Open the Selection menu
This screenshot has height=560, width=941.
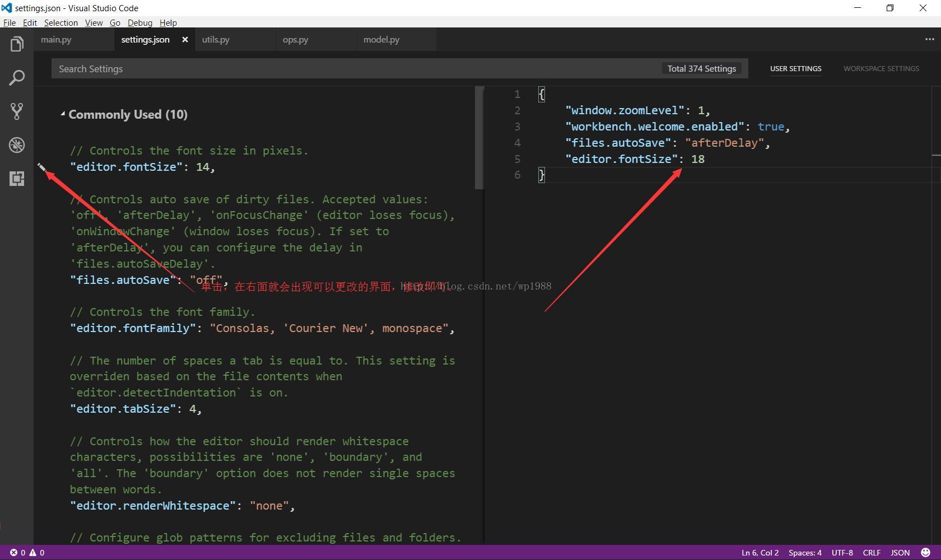pos(60,23)
